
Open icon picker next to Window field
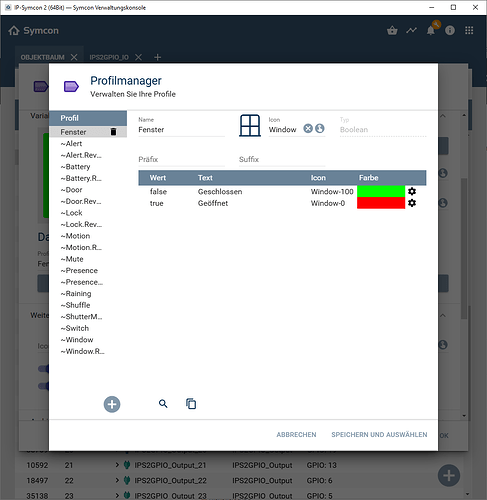(320, 128)
